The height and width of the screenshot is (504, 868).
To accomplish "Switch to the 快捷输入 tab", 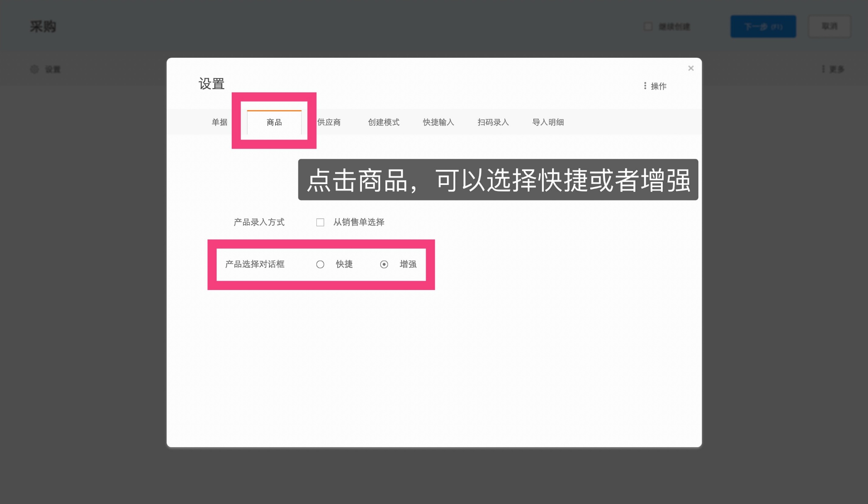I will tap(438, 122).
